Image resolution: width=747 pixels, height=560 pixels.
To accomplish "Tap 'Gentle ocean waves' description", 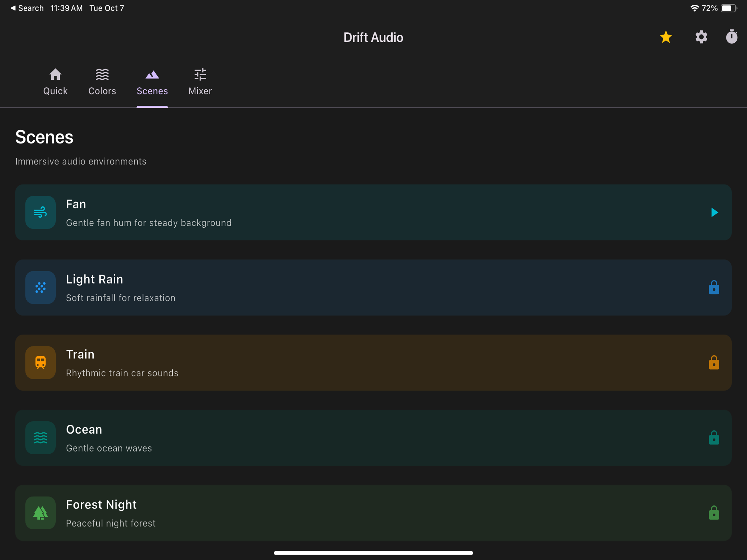I will [x=109, y=448].
